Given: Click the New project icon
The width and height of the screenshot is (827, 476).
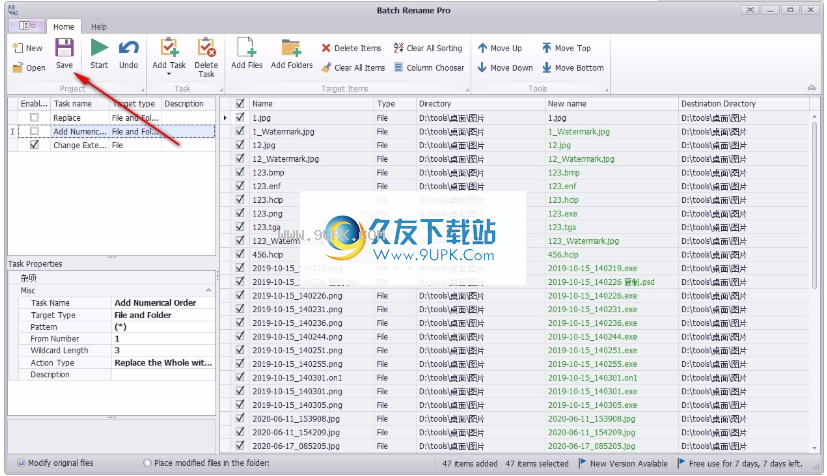Looking at the screenshot, I should tap(18, 48).
